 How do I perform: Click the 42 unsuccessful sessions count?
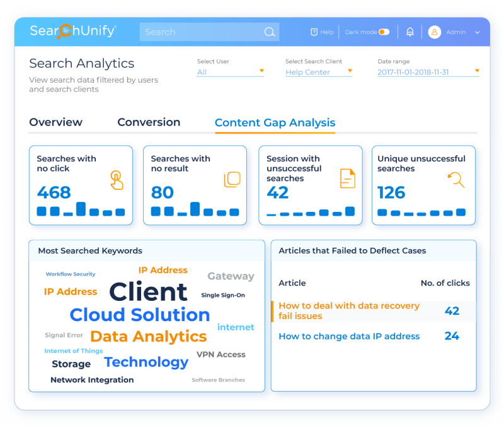pyautogui.click(x=278, y=192)
